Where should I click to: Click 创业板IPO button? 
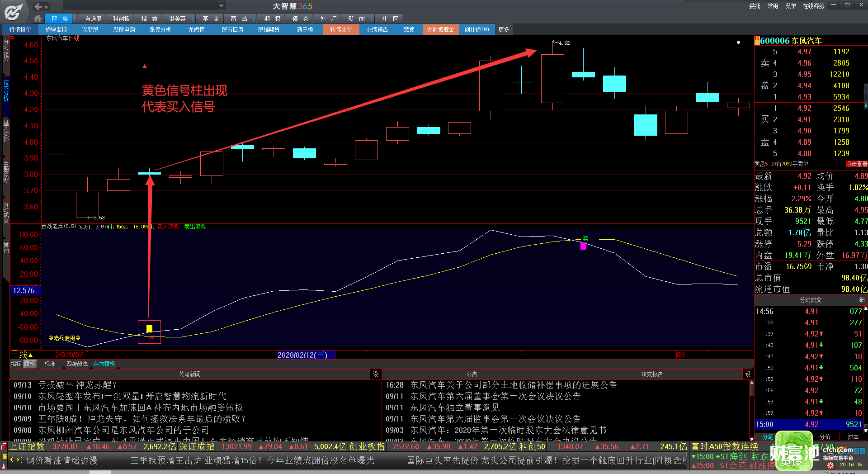point(476,29)
